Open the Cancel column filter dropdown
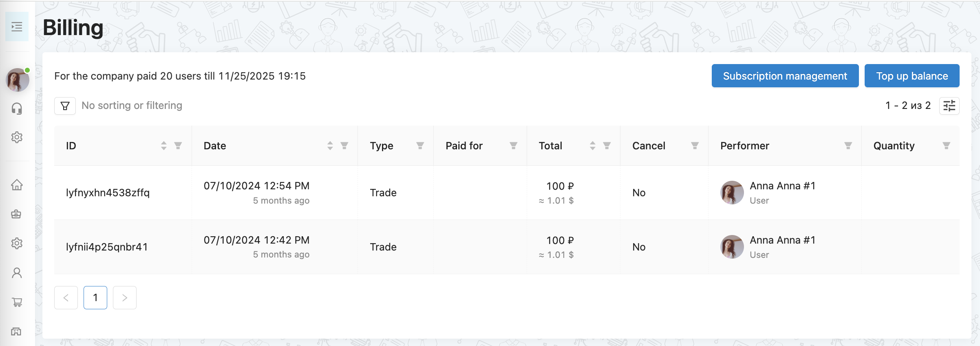The height and width of the screenshot is (346, 980). pos(695,146)
